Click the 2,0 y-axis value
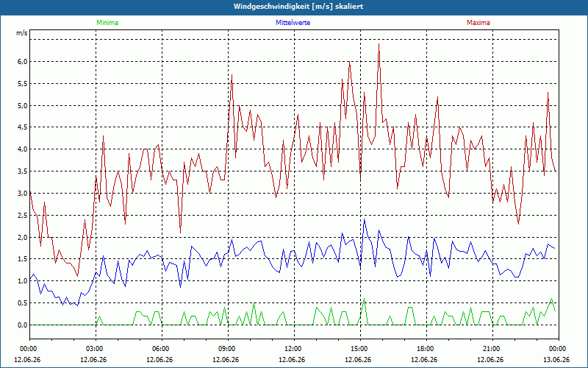This screenshot has width=588, height=368. tap(22, 237)
